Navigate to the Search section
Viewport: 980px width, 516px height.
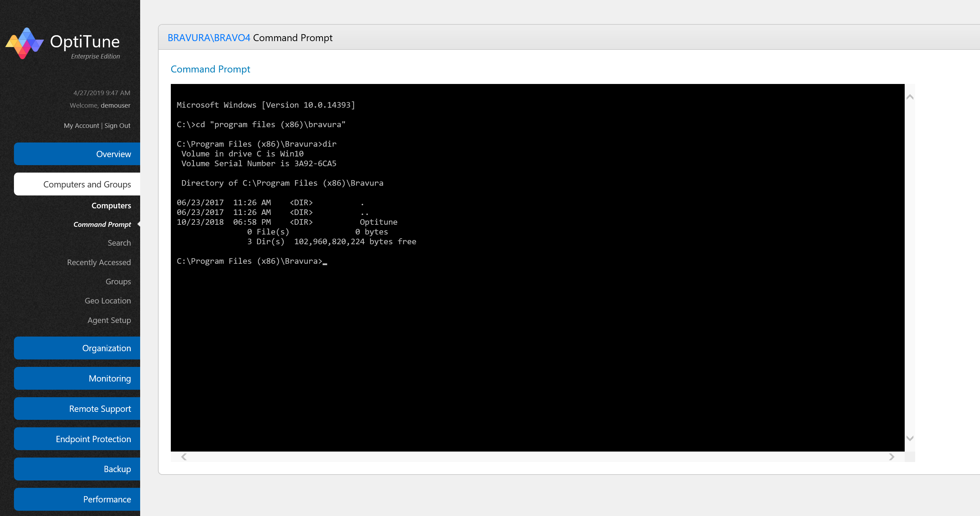point(120,243)
